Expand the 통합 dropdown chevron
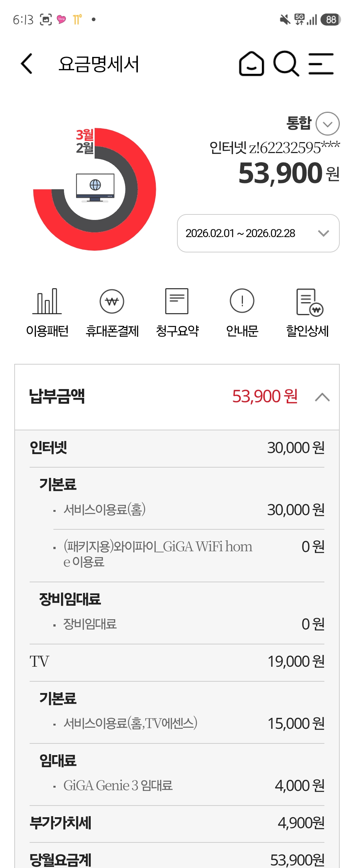 coord(327,124)
